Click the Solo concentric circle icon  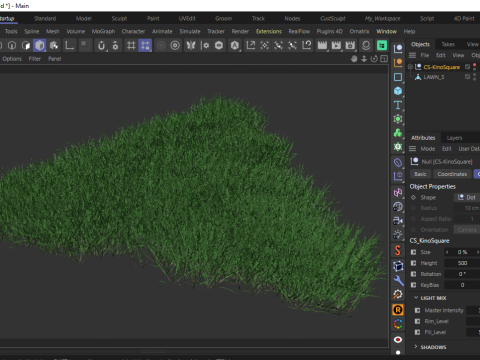point(175,45)
